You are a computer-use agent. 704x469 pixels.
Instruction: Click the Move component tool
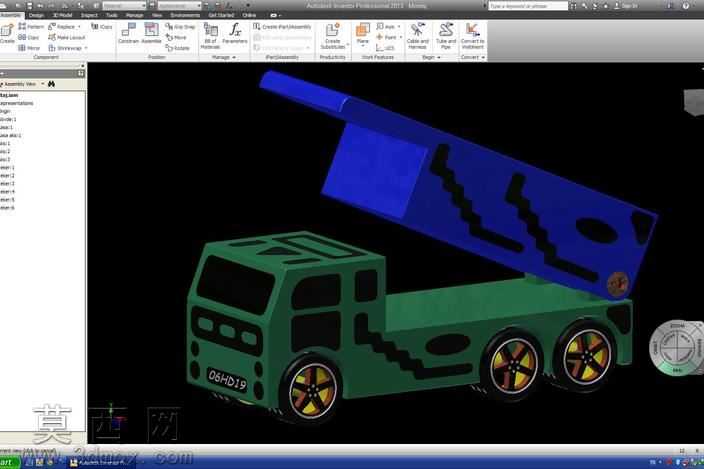176,38
